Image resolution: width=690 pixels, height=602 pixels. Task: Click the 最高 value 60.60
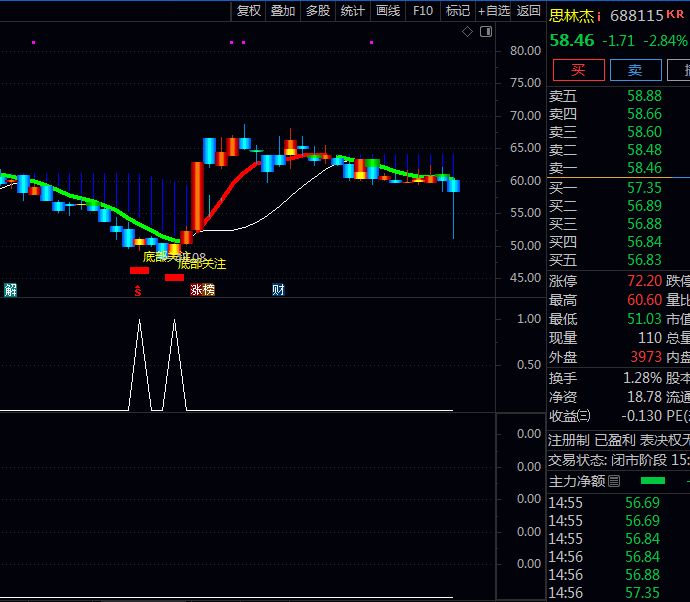[x=644, y=300]
